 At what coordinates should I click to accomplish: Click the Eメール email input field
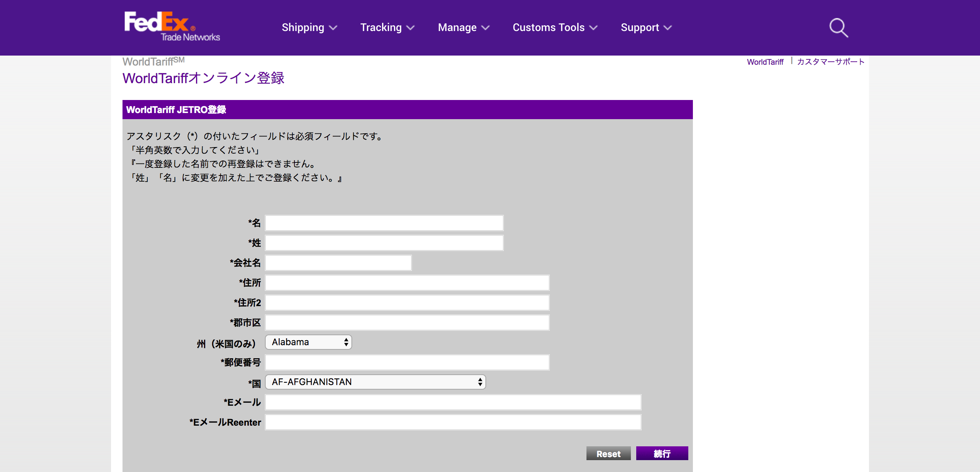pyautogui.click(x=453, y=402)
